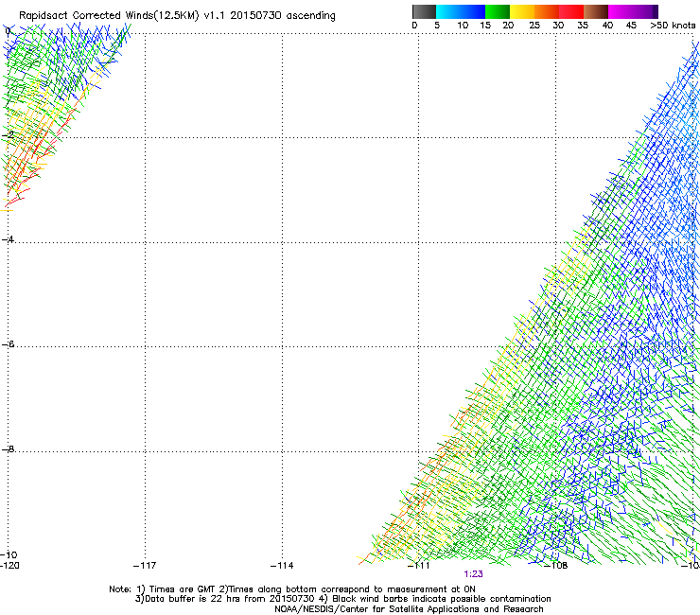Click the magenta 40-45 knots legend segment
This screenshot has width=700, height=615.
[x=621, y=11]
